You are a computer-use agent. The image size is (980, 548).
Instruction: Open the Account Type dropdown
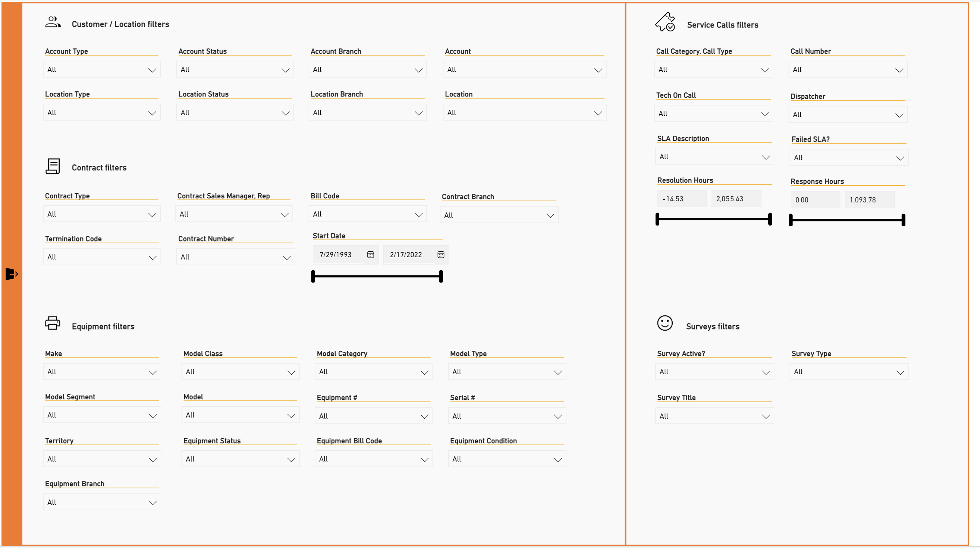102,70
